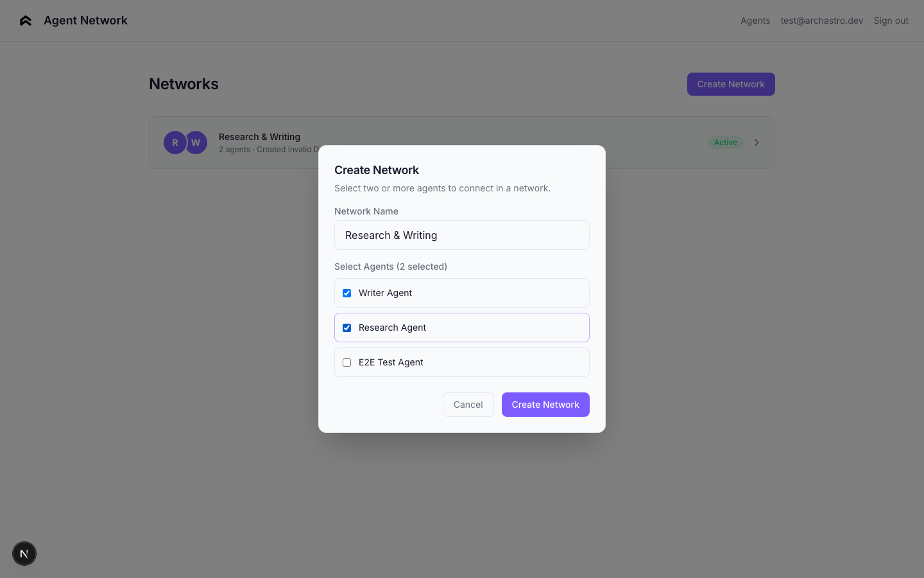Open the Next.js dev tools badge
The width and height of the screenshot is (924, 578).
(24, 554)
